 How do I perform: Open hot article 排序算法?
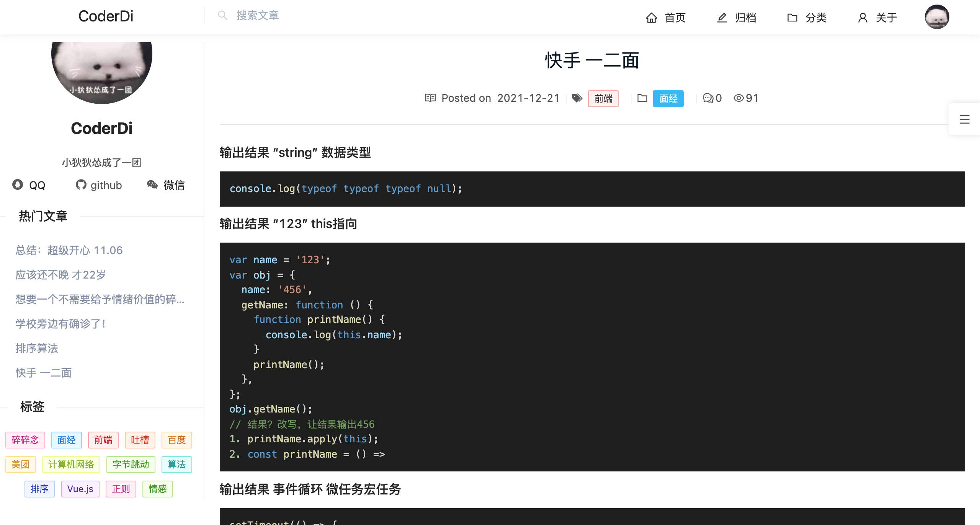[37, 348]
